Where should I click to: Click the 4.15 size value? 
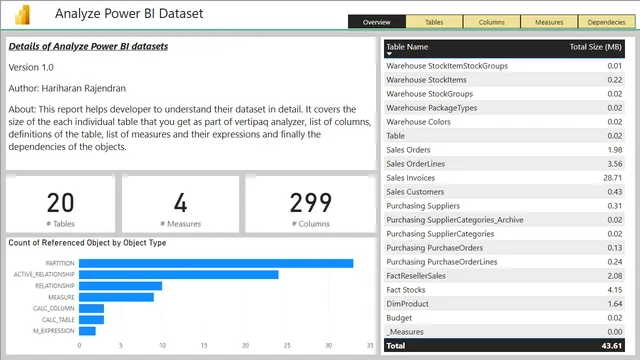point(615,290)
